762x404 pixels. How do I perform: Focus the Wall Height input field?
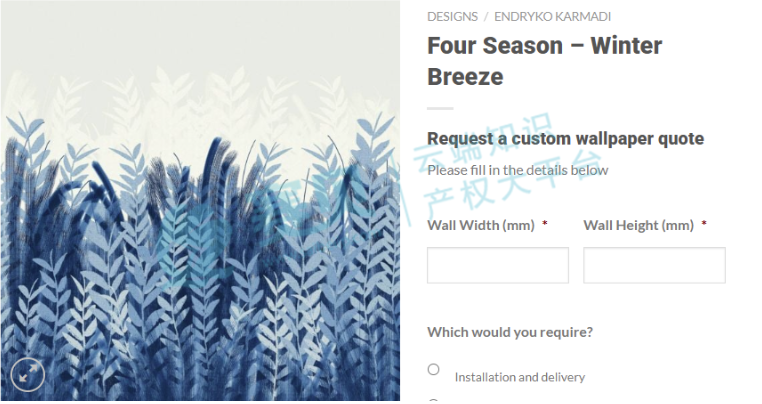[x=654, y=266]
